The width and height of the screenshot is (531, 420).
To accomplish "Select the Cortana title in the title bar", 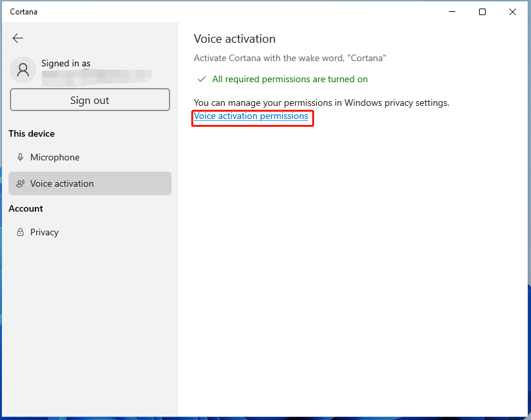I will coord(24,11).
